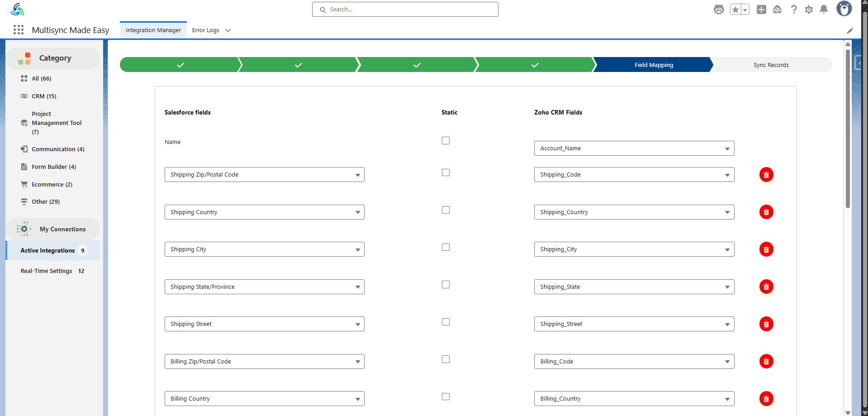Viewport: 868px width, 416px height.
Task: Switch to the Error Logs tab
Action: (x=206, y=30)
